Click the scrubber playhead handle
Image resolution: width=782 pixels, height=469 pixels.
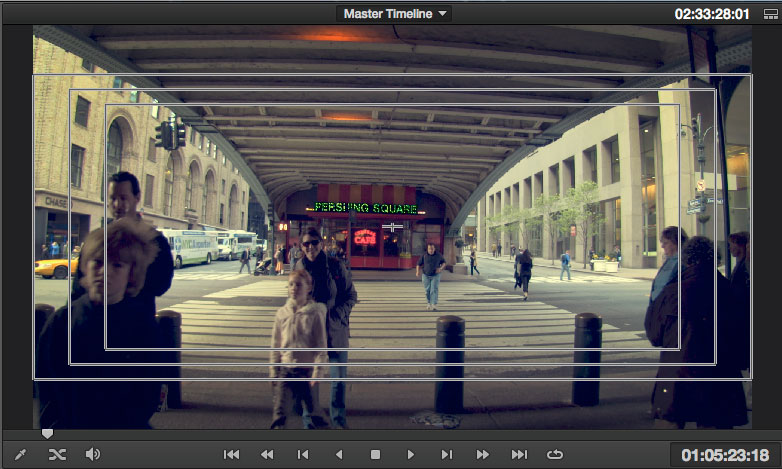[x=47, y=434]
